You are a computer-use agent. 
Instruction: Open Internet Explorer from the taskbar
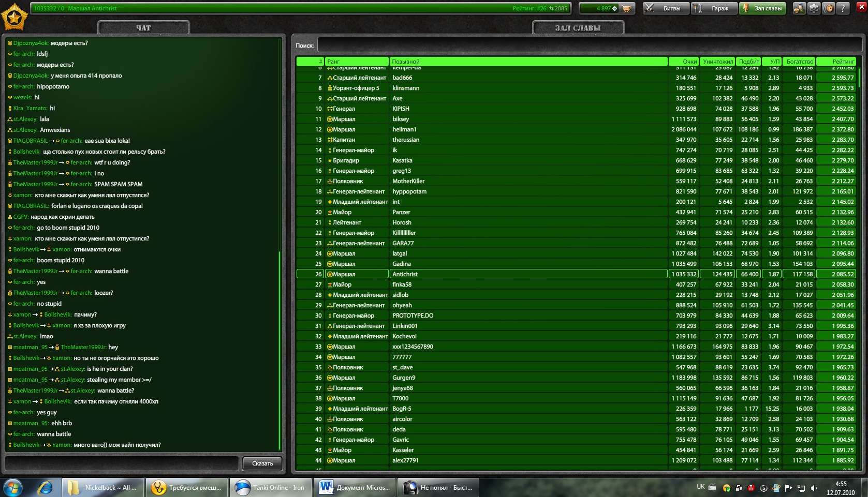coord(46,487)
